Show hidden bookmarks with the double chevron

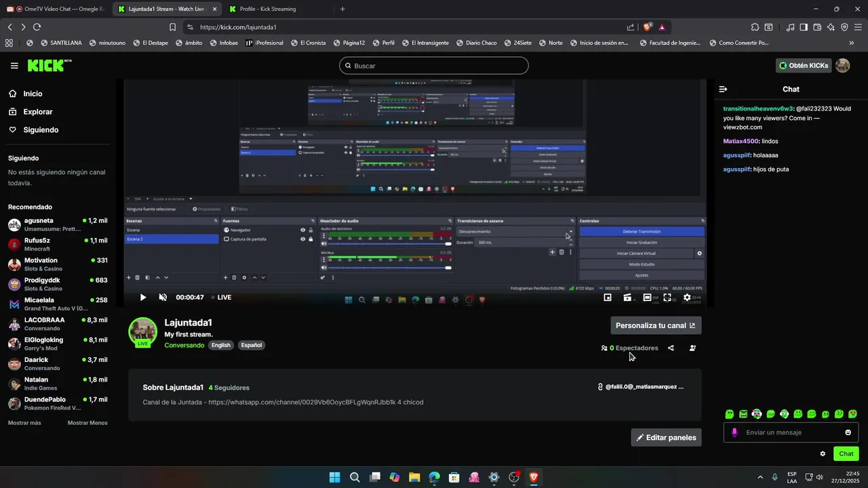[852, 43]
